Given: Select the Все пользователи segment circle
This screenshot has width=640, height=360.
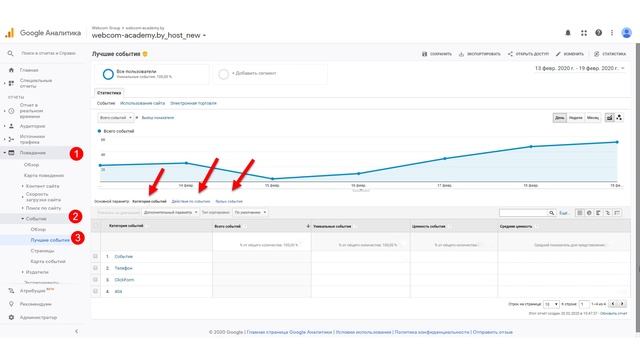Looking at the screenshot, I should (108, 74).
